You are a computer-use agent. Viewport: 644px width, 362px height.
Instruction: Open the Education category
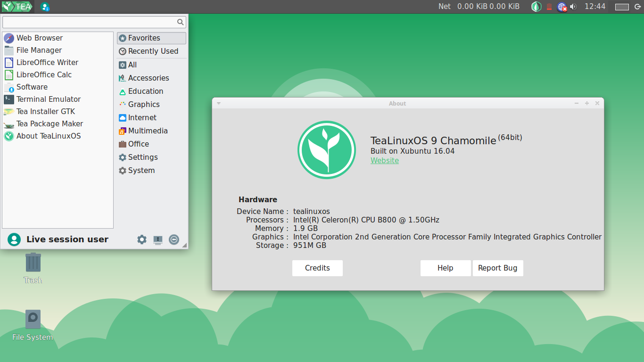[x=151, y=91]
